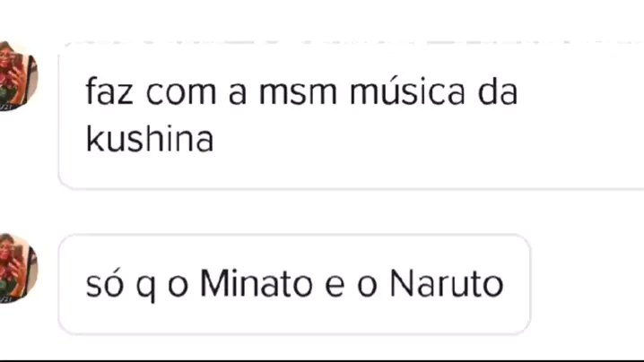Screen dimensions: 644x362
Task: Click the black bar along the bottom edge
Action: pos(322,361)
